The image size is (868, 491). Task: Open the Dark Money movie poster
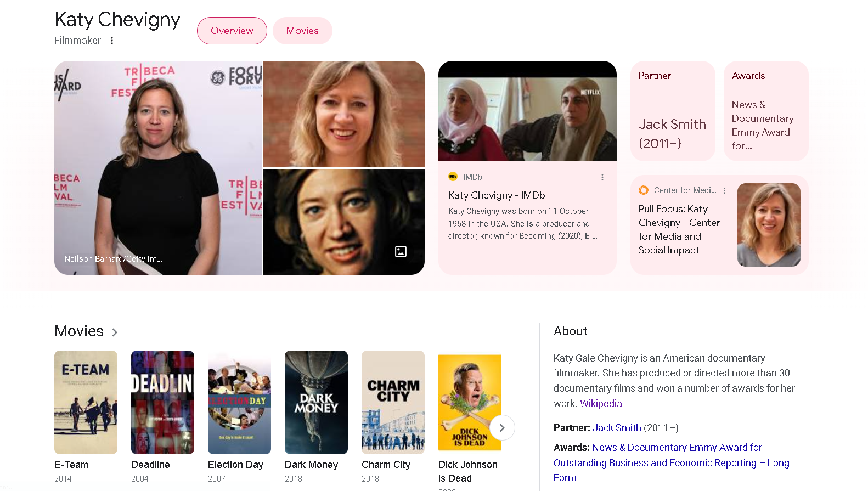coord(316,402)
